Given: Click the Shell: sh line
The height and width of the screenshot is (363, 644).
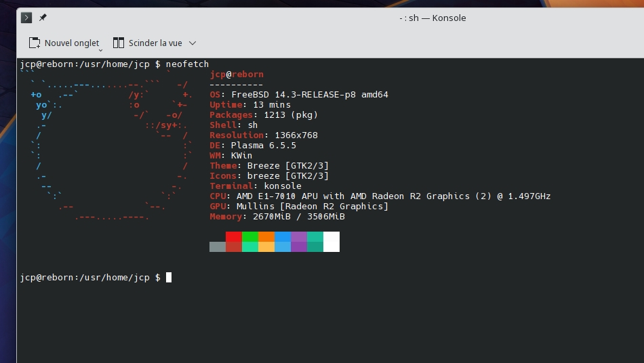Looking at the screenshot, I should 234,125.
